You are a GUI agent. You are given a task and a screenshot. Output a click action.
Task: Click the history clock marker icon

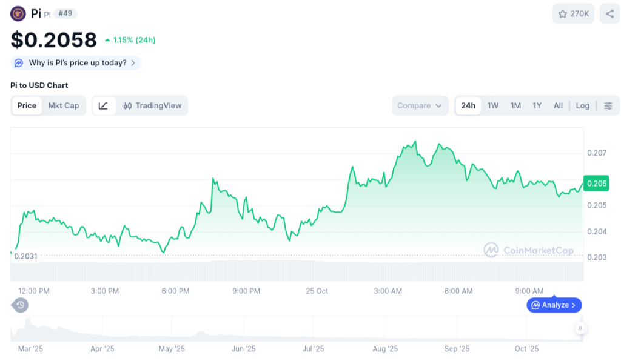20,305
